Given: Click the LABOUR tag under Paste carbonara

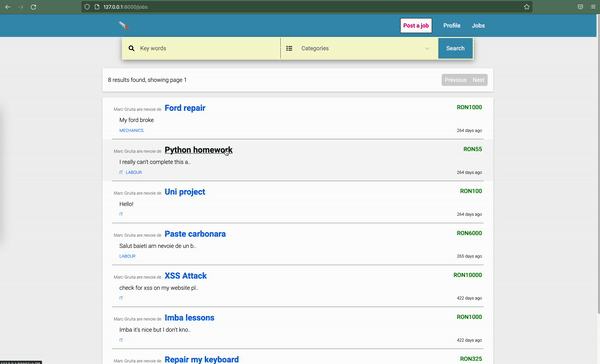Looking at the screenshot, I should pyautogui.click(x=127, y=256).
